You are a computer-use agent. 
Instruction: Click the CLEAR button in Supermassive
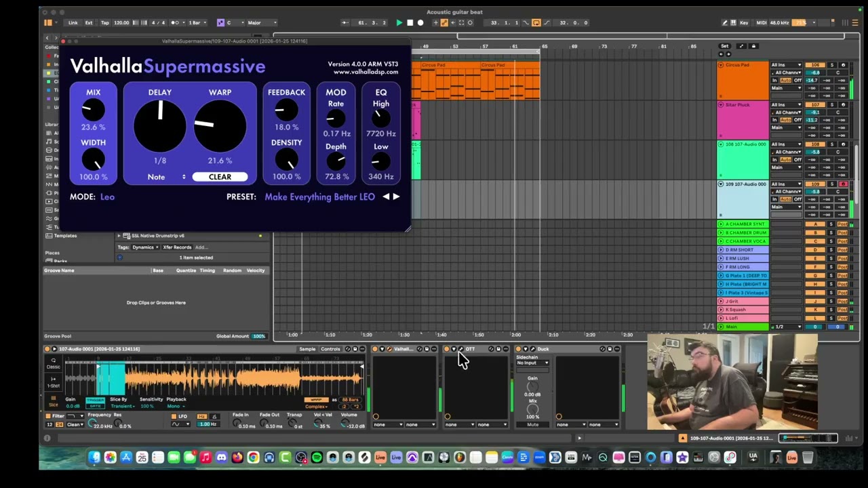[220, 177]
